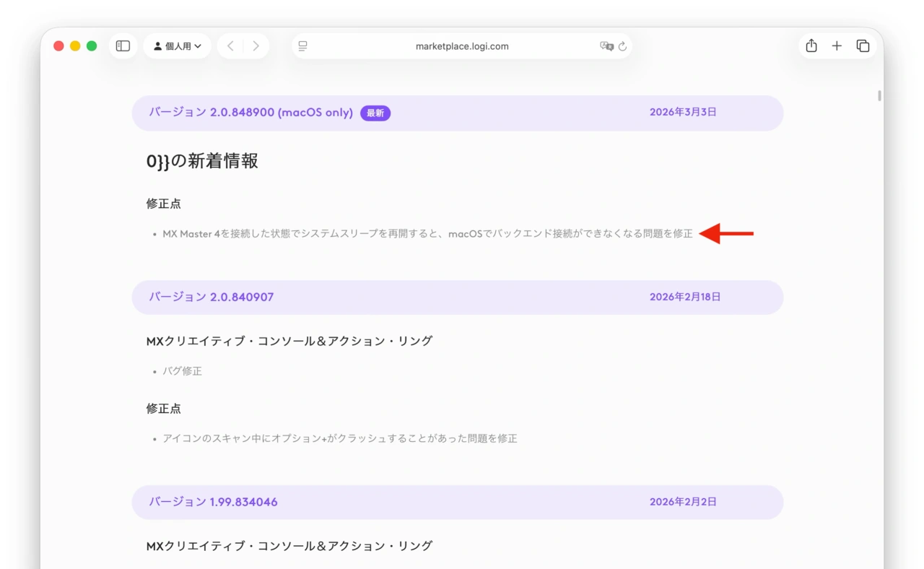Image resolution: width=924 pixels, height=569 pixels.
Task: Reload the marketplace.logi.com page
Action: coord(622,45)
